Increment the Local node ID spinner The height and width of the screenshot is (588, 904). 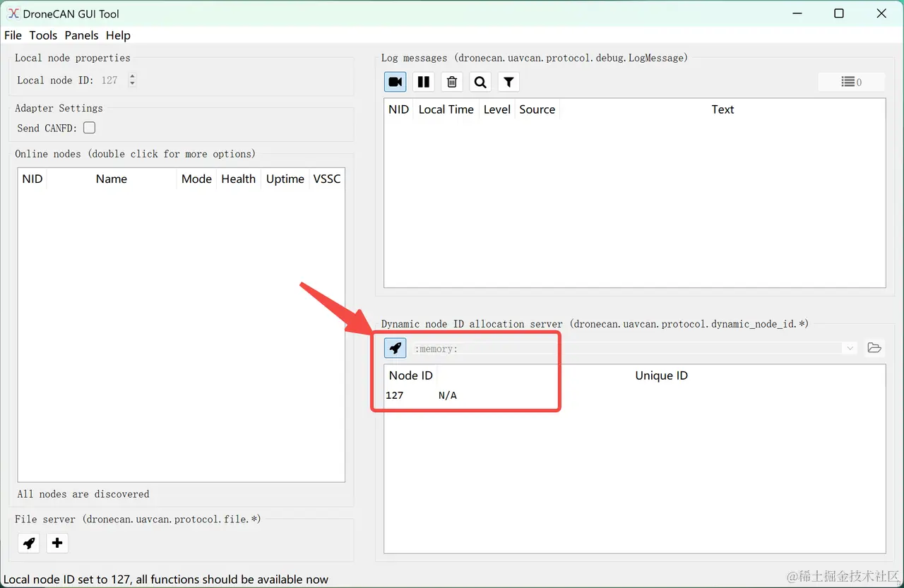pos(132,76)
